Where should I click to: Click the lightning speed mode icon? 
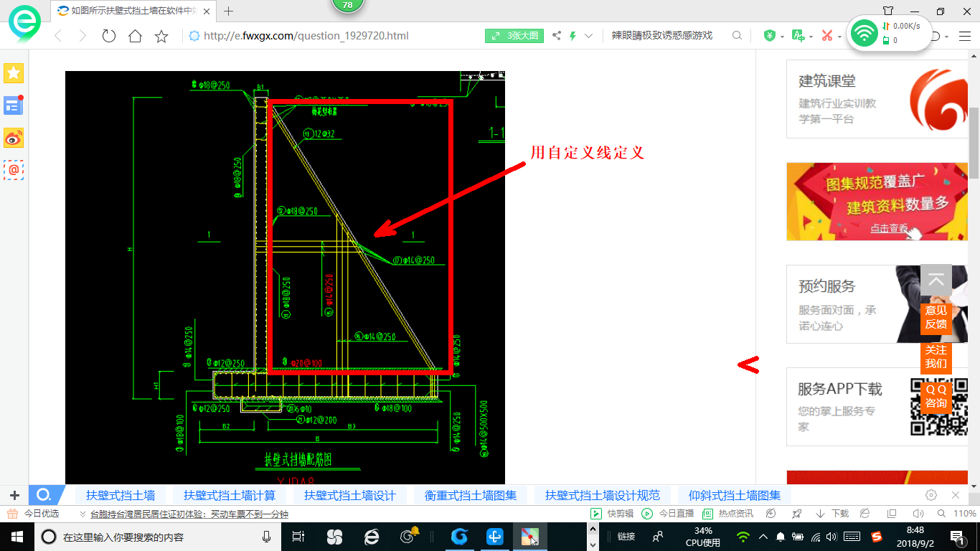[x=573, y=36]
